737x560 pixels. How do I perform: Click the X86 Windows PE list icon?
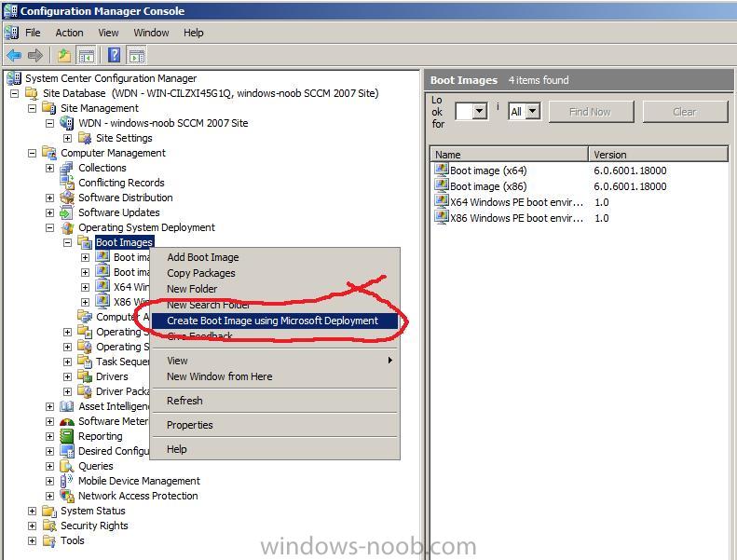(442, 218)
